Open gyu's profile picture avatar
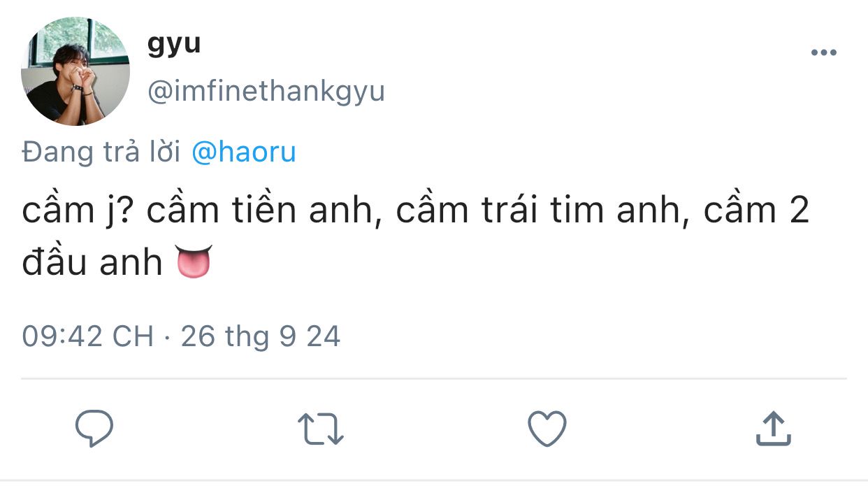This screenshot has height=493, width=868. (x=75, y=72)
